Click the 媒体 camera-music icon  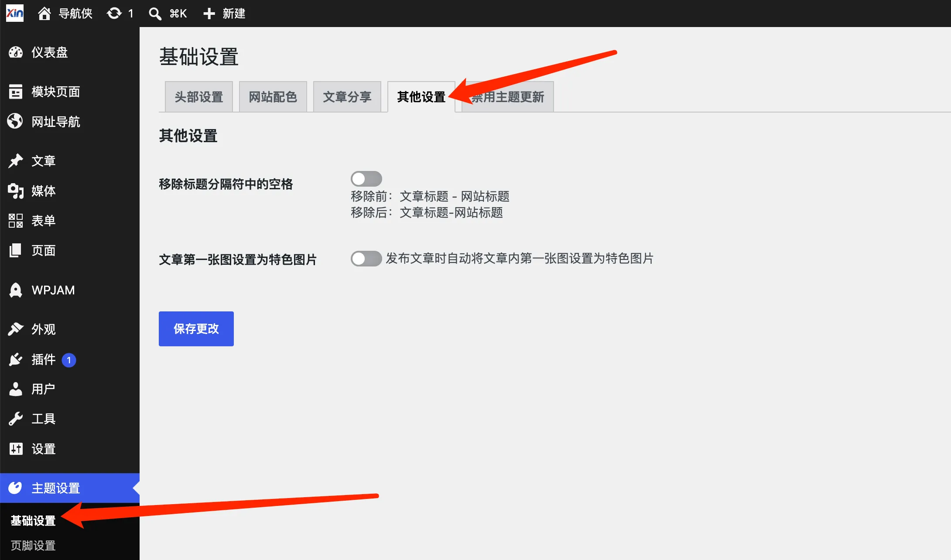16,191
